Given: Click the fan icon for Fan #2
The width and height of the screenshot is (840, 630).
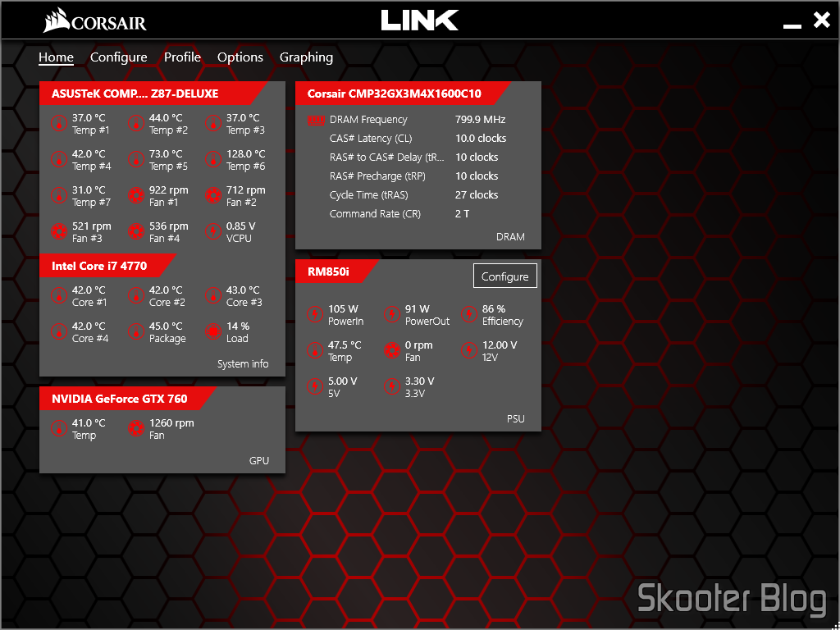Looking at the screenshot, I should [x=213, y=195].
